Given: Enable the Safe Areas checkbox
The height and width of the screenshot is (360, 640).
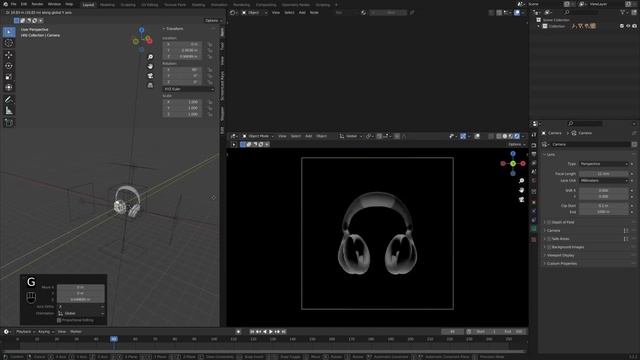Looking at the screenshot, I should 549,239.
